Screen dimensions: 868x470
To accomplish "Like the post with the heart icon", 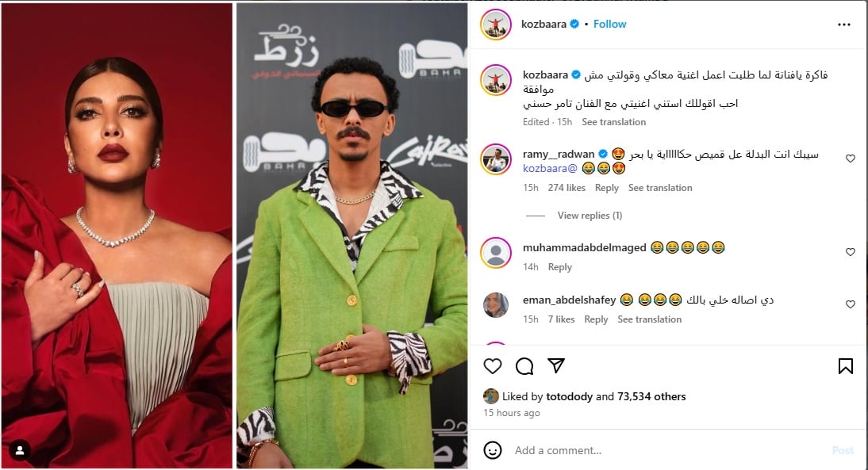I will [x=492, y=366].
